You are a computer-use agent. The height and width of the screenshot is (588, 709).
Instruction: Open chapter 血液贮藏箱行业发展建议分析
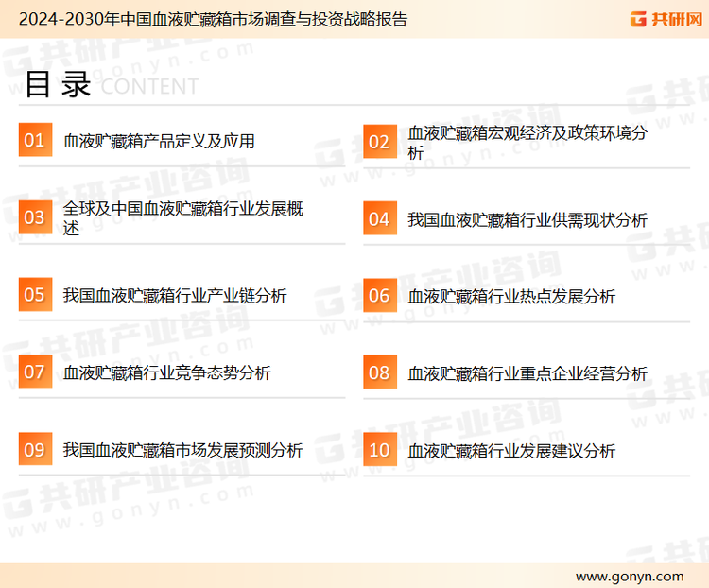click(x=511, y=451)
